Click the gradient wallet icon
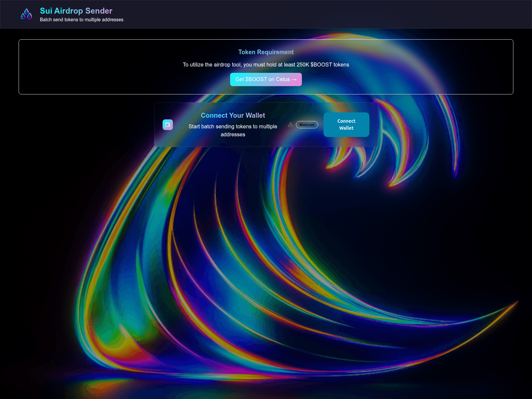 (168, 125)
